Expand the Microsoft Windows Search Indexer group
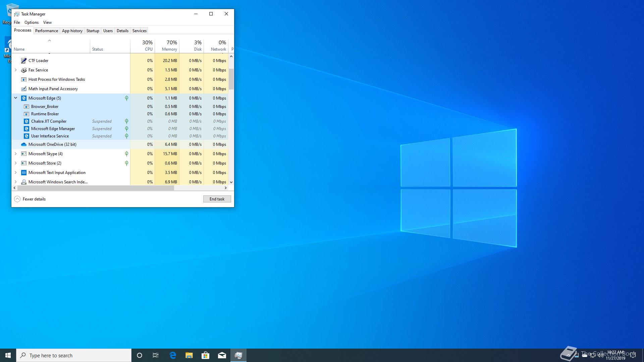 [15, 182]
